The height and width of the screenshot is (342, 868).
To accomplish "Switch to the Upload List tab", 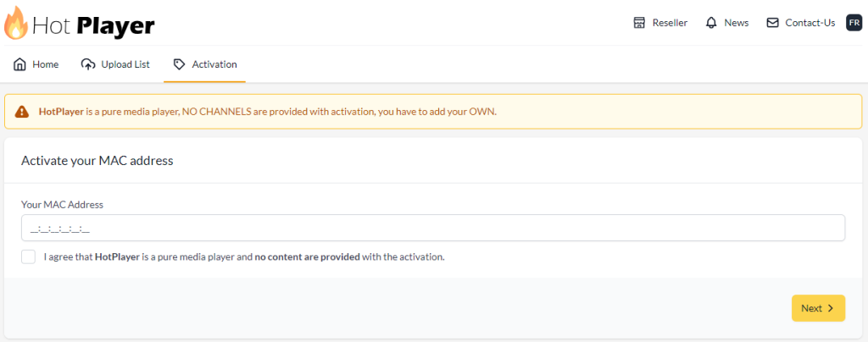I will tap(125, 64).
